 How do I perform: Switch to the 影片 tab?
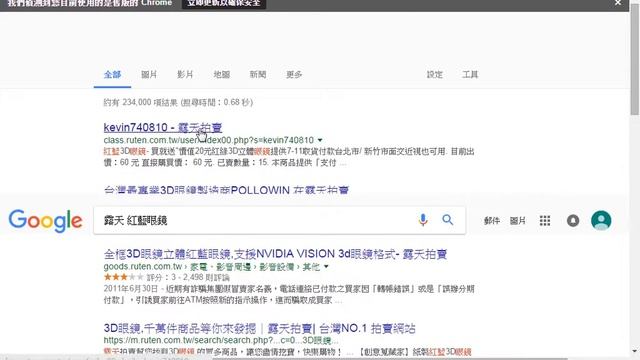pos(185,74)
